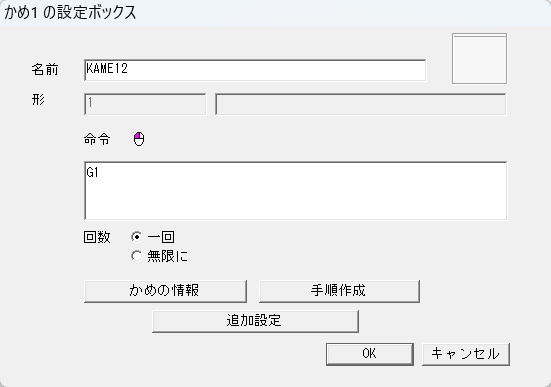Click the 形 number field showing 1
Viewport: 551px width, 387px height.
tap(145, 104)
